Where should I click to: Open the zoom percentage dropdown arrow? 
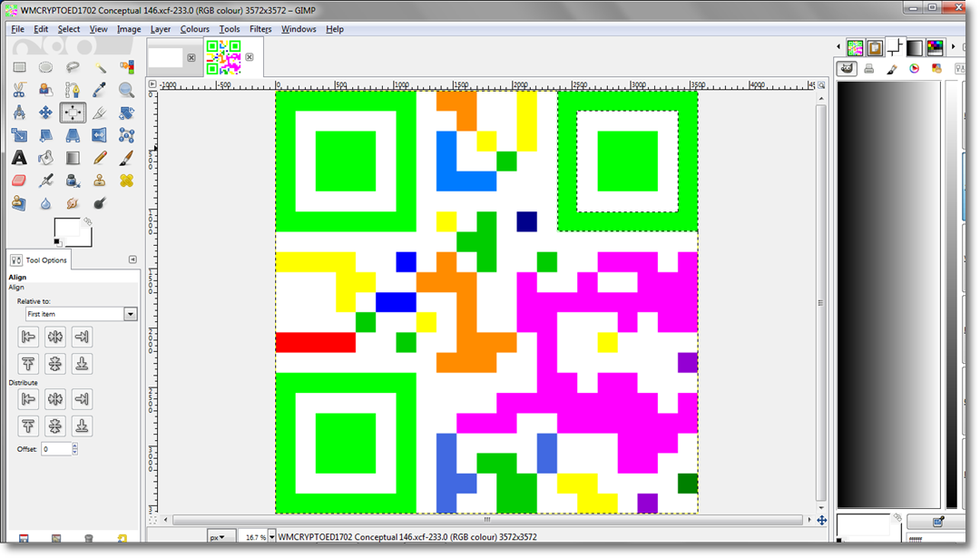[x=272, y=537]
